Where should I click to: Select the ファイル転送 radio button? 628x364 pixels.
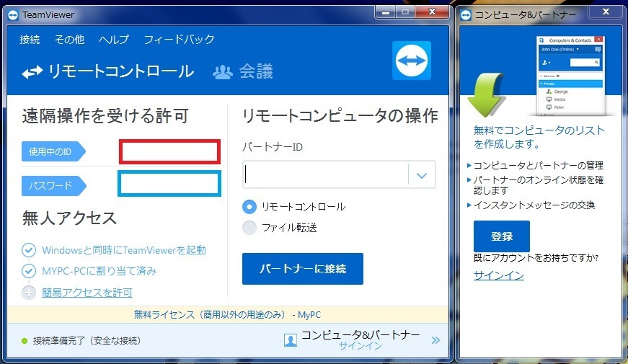tap(249, 228)
